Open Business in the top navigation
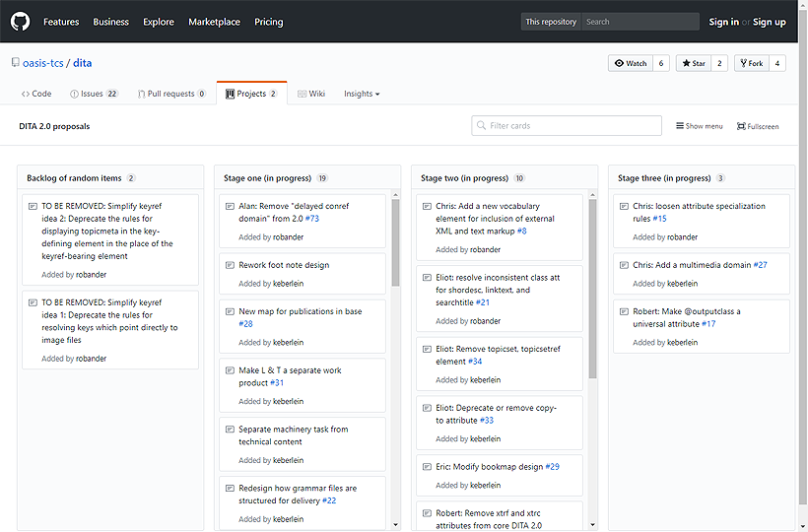This screenshot has width=808, height=532. tap(110, 22)
